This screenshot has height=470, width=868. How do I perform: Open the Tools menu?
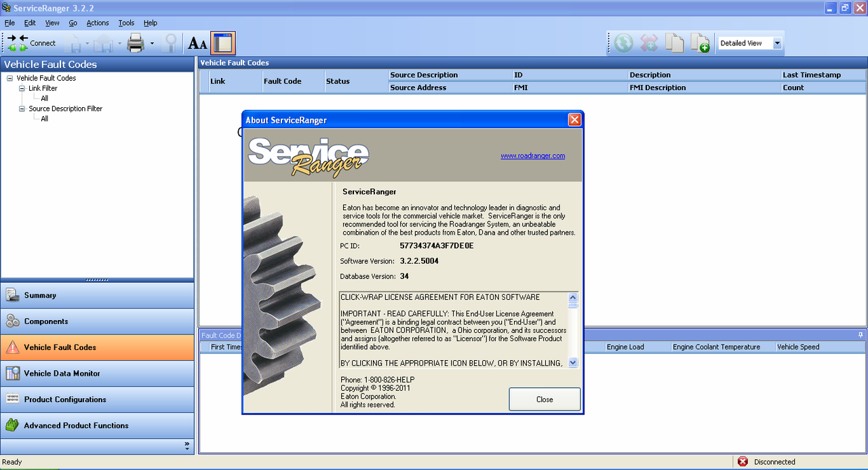click(x=126, y=23)
